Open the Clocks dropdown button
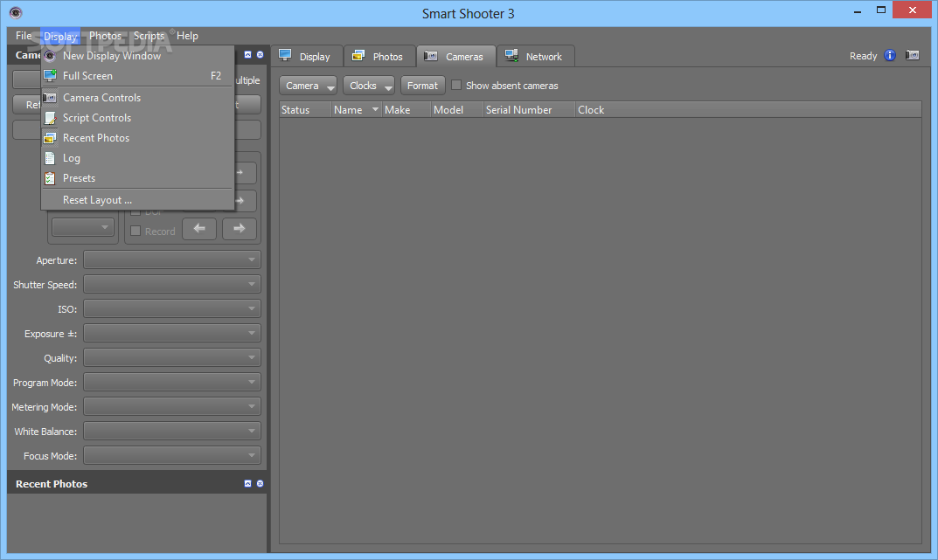938x560 pixels. (369, 86)
